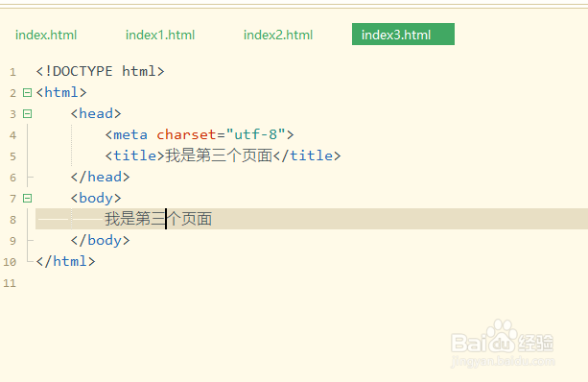Collapse the html tag fold on line 2
588x382 pixels.
[x=28, y=92]
